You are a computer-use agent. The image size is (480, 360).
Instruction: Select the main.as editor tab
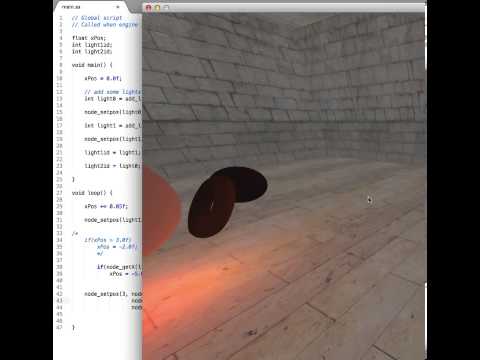coord(89,7)
